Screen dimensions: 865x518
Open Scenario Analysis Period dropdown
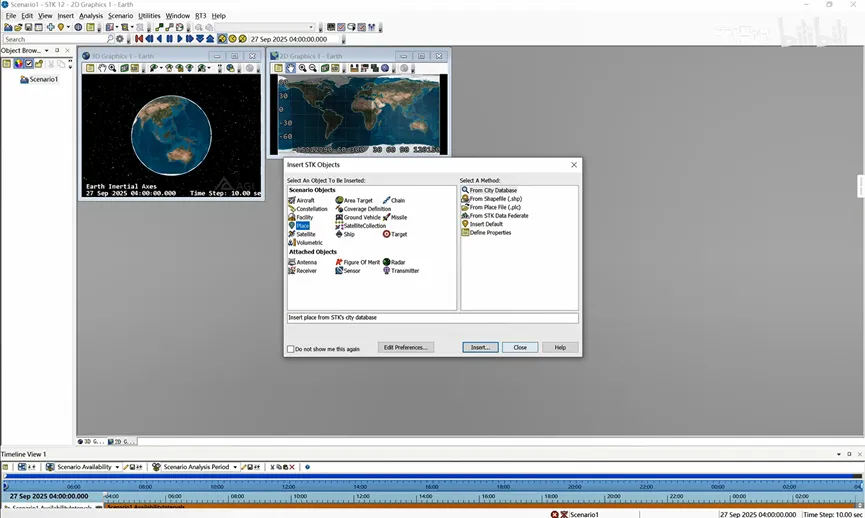tap(235, 467)
